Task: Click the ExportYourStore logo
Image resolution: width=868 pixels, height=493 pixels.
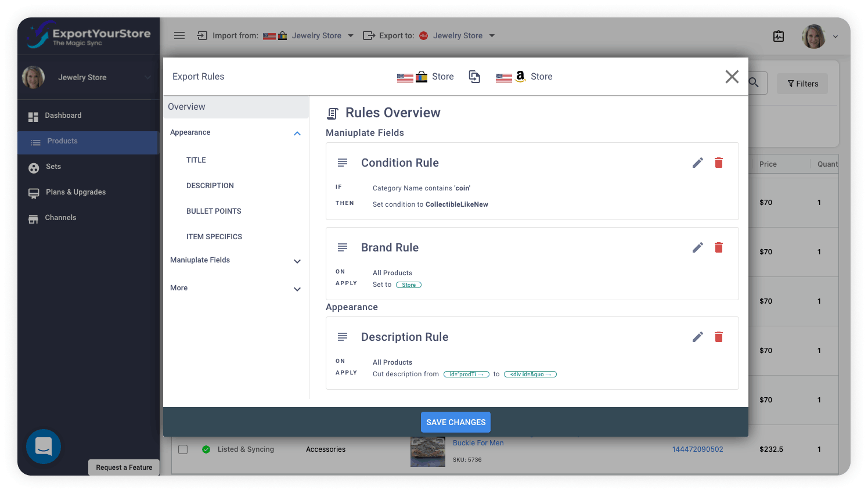Action: tap(88, 36)
